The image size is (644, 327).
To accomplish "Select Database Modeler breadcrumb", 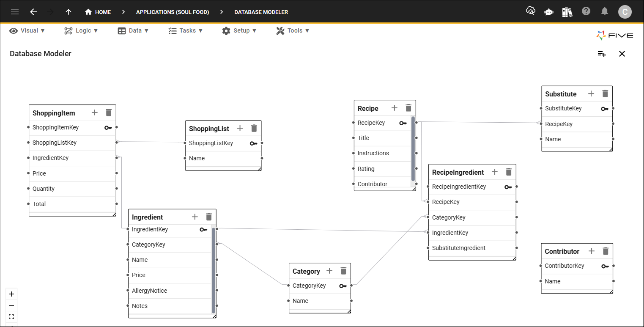I will click(x=261, y=12).
